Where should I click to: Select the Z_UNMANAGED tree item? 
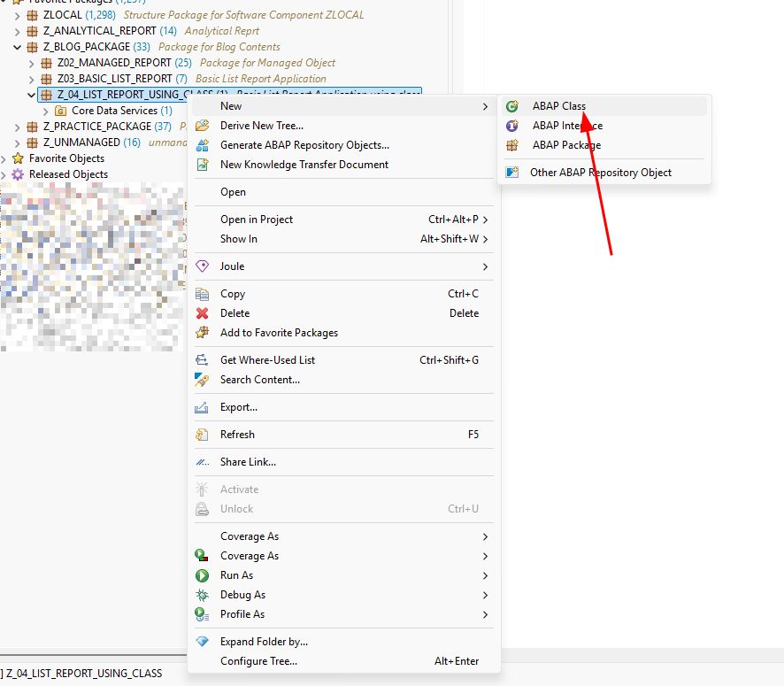(x=81, y=143)
